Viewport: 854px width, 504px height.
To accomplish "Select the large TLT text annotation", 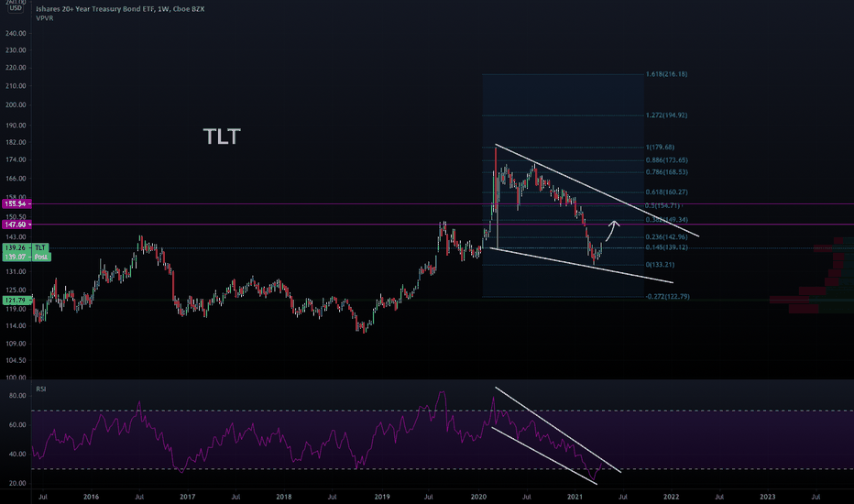I will click(222, 137).
